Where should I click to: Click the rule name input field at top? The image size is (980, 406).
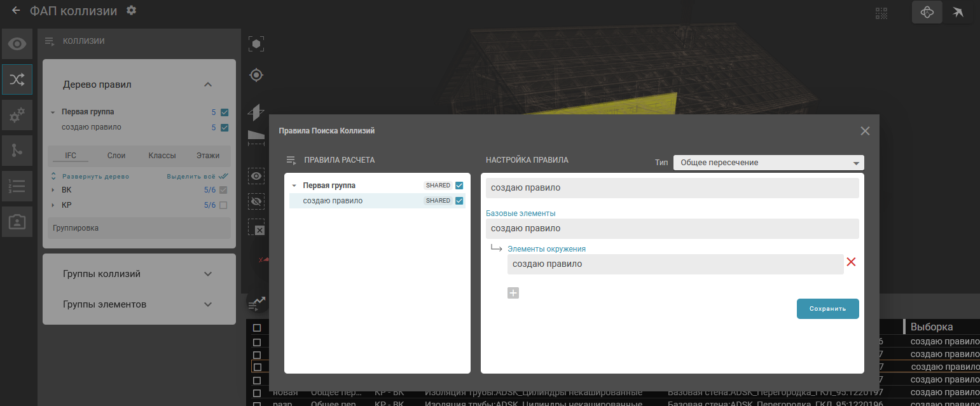672,188
